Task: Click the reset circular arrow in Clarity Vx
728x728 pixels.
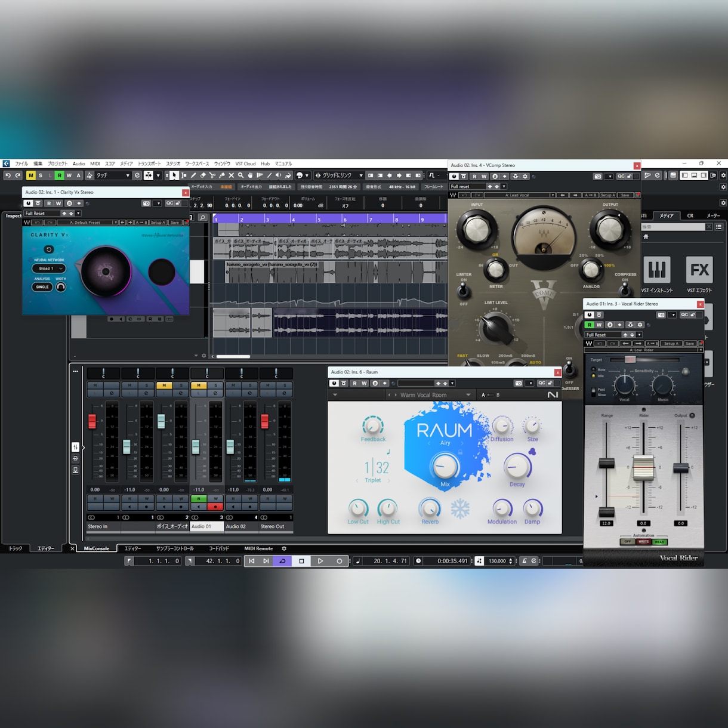Action: 49,249
